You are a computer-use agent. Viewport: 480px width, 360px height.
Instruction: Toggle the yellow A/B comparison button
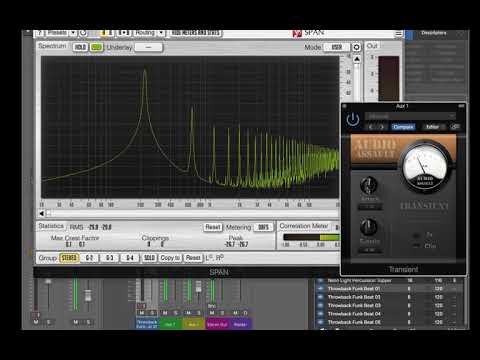pos(107,33)
